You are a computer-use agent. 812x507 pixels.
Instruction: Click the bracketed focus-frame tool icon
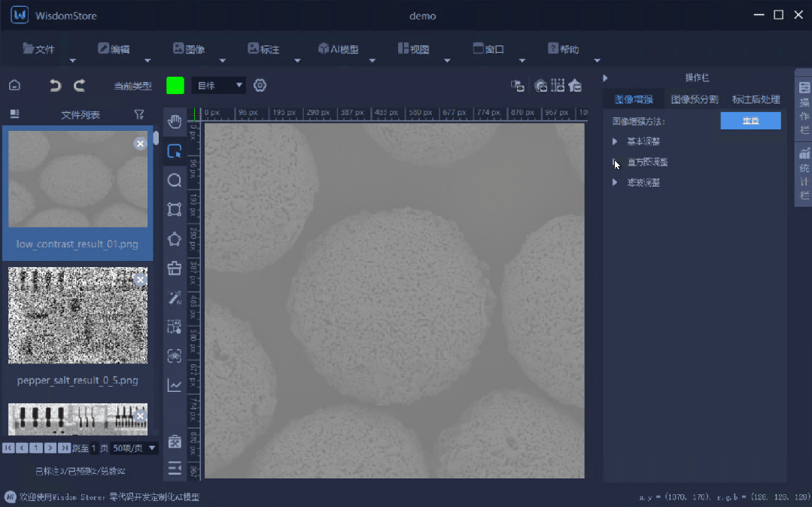175,356
